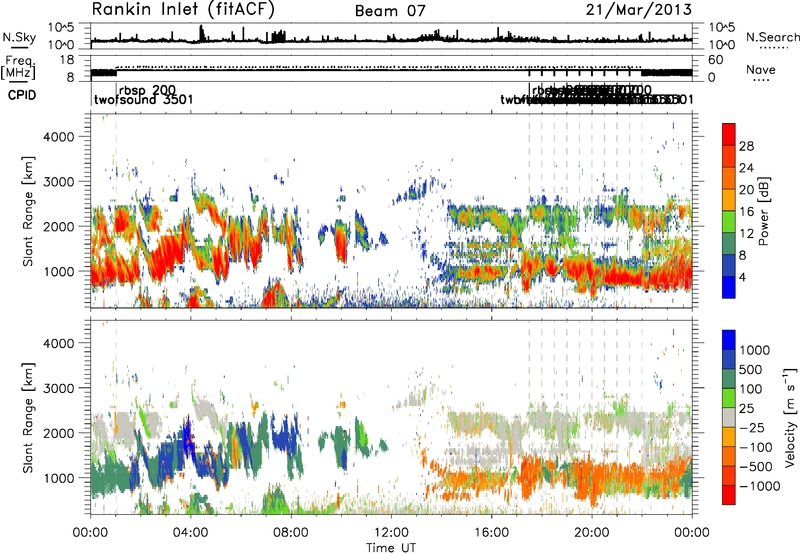Click the 'Nave' legend label
Screen dimensions: 800x554
(x=761, y=69)
